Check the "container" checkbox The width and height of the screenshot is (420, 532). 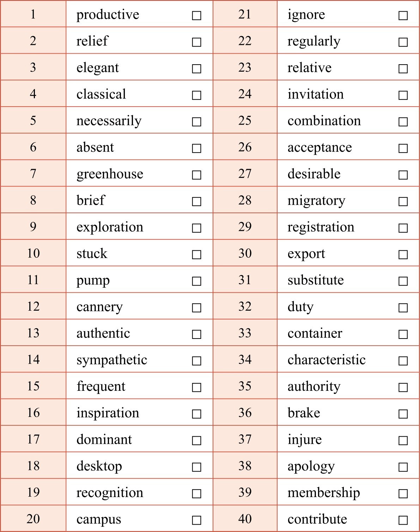point(403,334)
